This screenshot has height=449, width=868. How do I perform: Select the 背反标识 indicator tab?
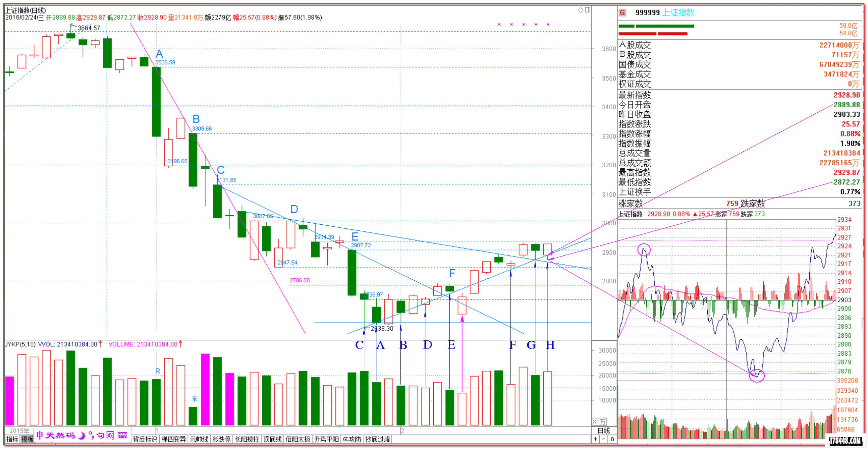[145, 439]
